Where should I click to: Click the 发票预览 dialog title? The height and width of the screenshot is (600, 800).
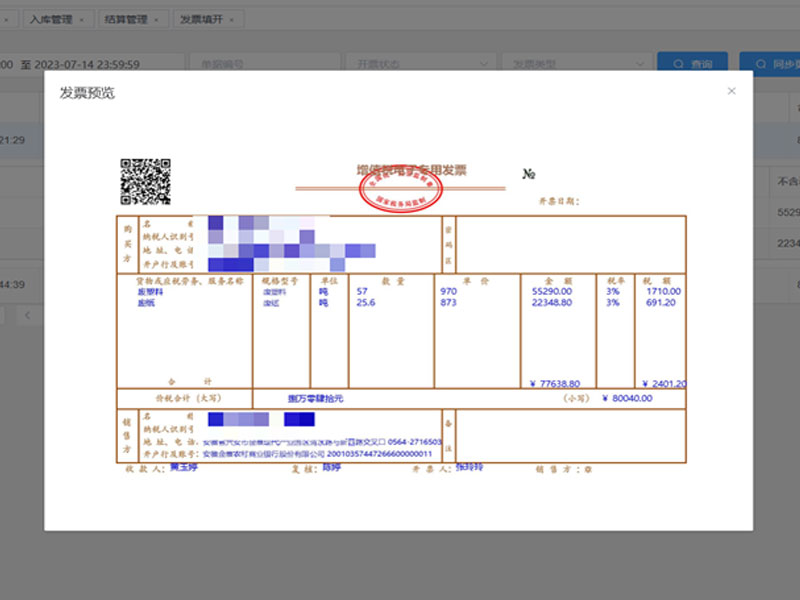(x=87, y=93)
